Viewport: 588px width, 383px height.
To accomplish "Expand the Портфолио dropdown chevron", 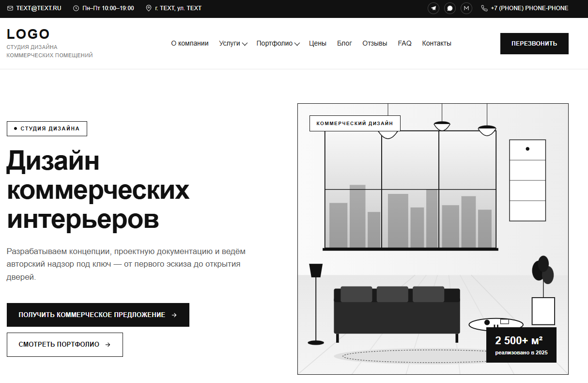I will click(x=297, y=44).
